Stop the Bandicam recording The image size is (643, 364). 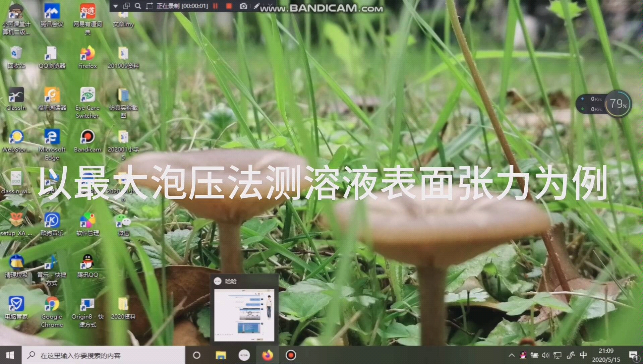pyautogui.click(x=229, y=6)
